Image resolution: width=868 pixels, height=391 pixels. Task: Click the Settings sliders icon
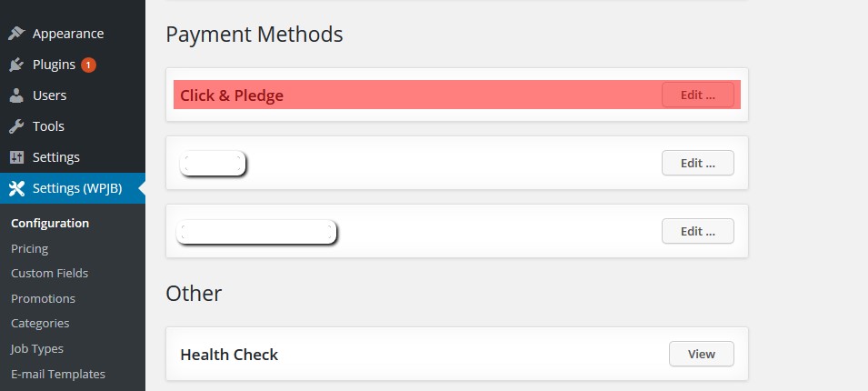pos(16,157)
